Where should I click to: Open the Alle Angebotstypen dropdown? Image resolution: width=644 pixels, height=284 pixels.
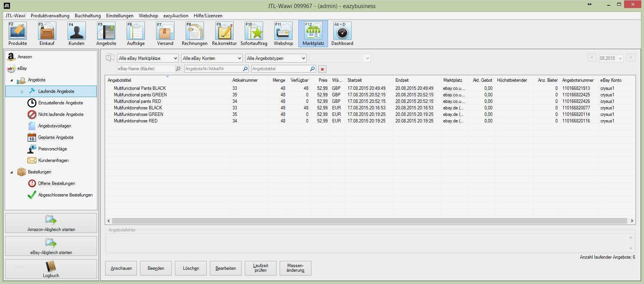pyautogui.click(x=276, y=58)
